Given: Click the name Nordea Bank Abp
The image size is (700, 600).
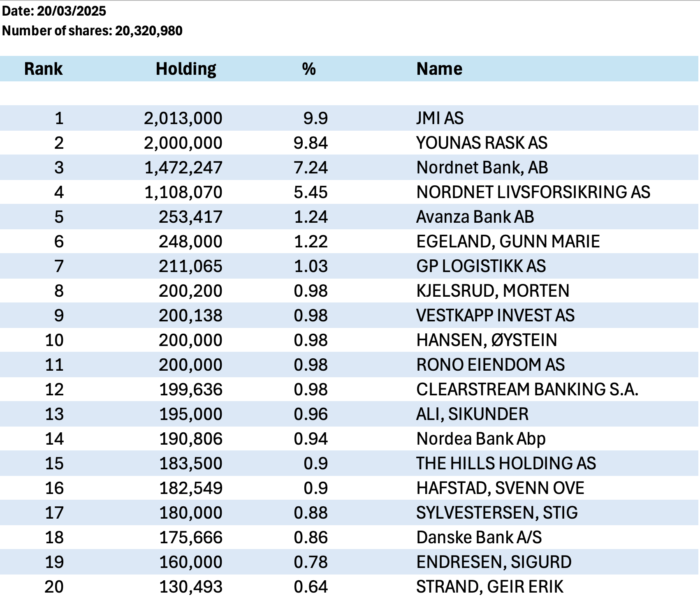Looking at the screenshot, I should [x=481, y=439].
